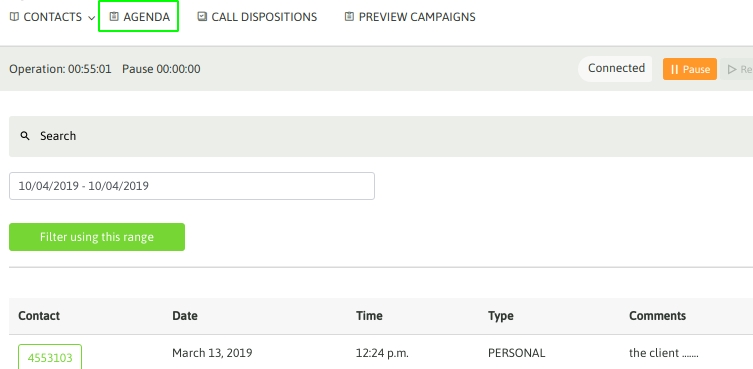753x369 pixels.
Task: Go to PREVIEW CAMPAIGNS section
Action: (410, 17)
